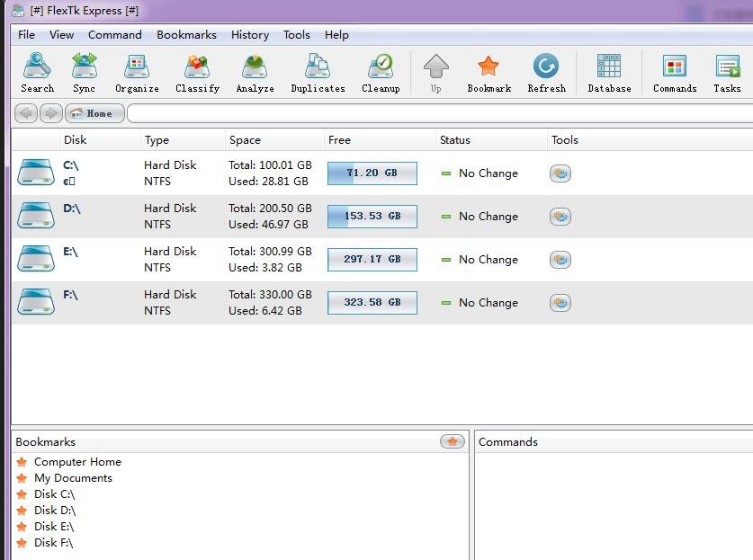
Task: Add bookmark using Bookmarks panel star button
Action: click(x=453, y=441)
